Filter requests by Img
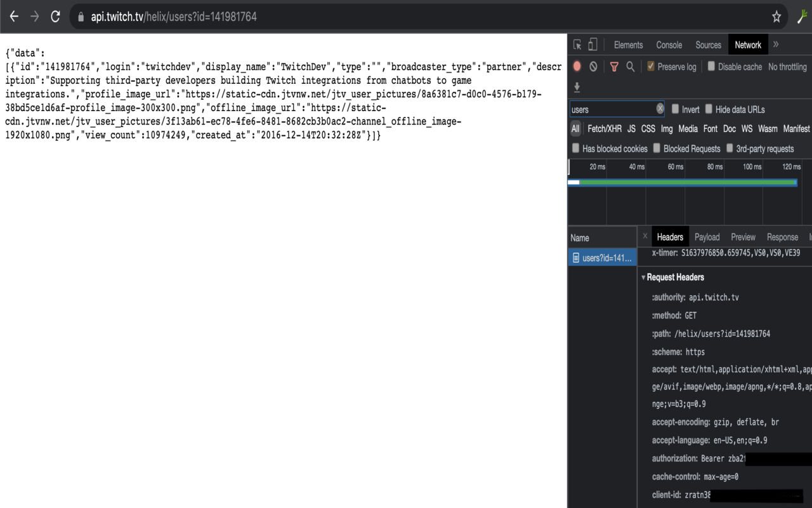Screen dimensions: 812x508 pyautogui.click(x=667, y=129)
